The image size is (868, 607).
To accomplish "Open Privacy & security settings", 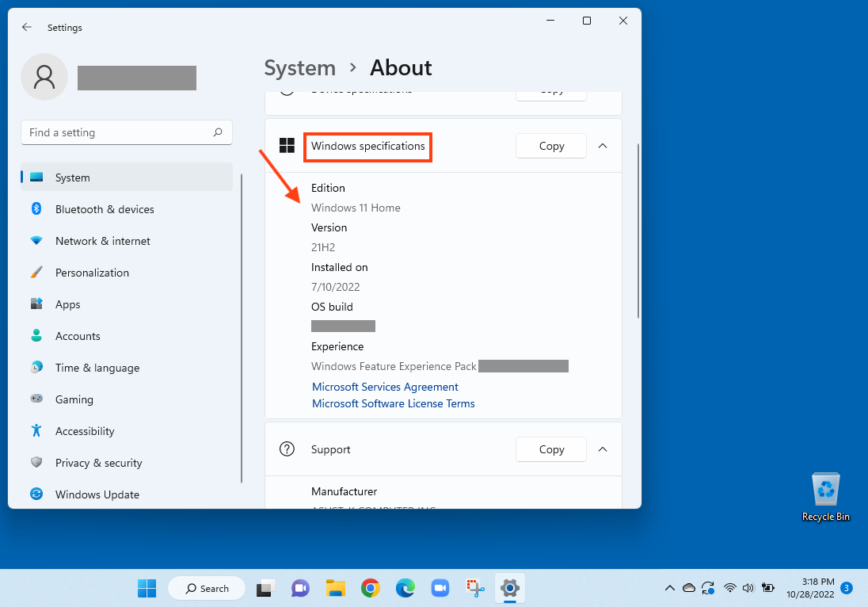I will click(x=99, y=463).
